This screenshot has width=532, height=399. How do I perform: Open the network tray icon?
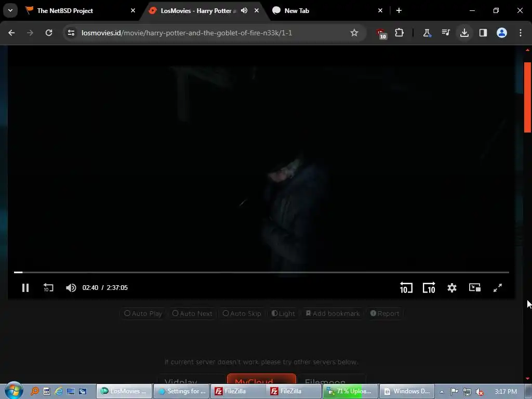467,392
